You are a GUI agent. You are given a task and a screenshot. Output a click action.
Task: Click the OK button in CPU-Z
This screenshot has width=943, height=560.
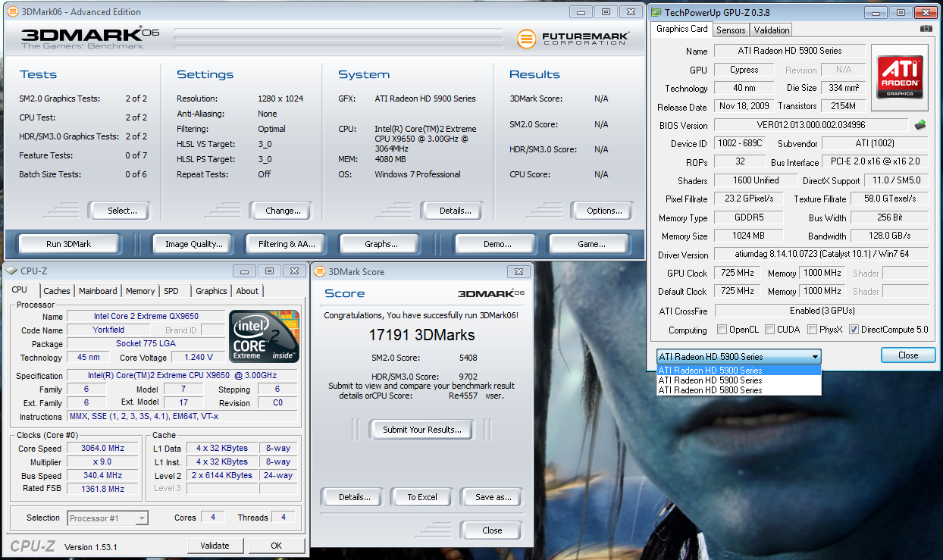277,546
